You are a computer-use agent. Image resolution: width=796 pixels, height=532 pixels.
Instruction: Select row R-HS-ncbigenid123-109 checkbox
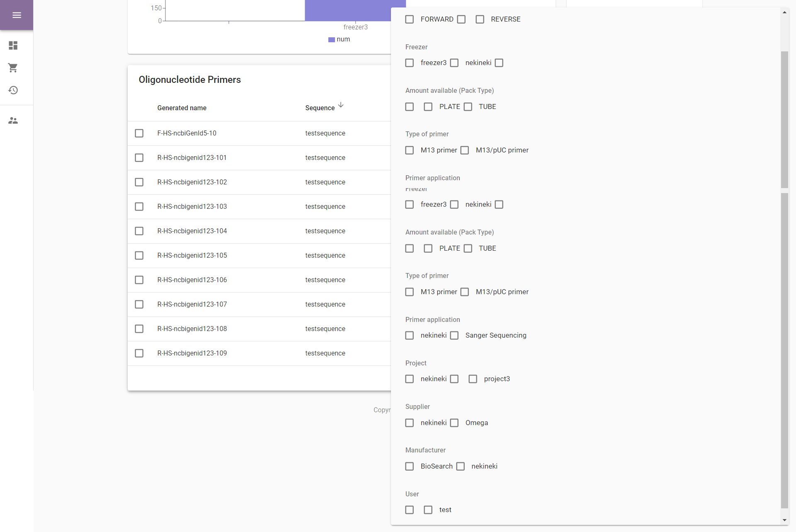coord(139,353)
